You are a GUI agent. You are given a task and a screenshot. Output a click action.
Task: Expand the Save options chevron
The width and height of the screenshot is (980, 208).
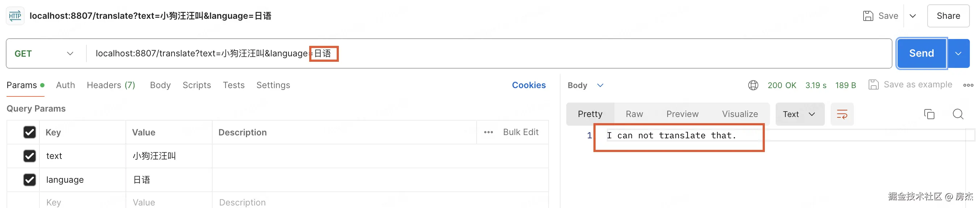point(913,16)
